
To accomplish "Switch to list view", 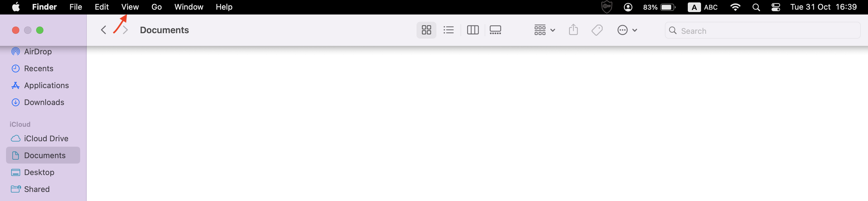I will point(448,30).
